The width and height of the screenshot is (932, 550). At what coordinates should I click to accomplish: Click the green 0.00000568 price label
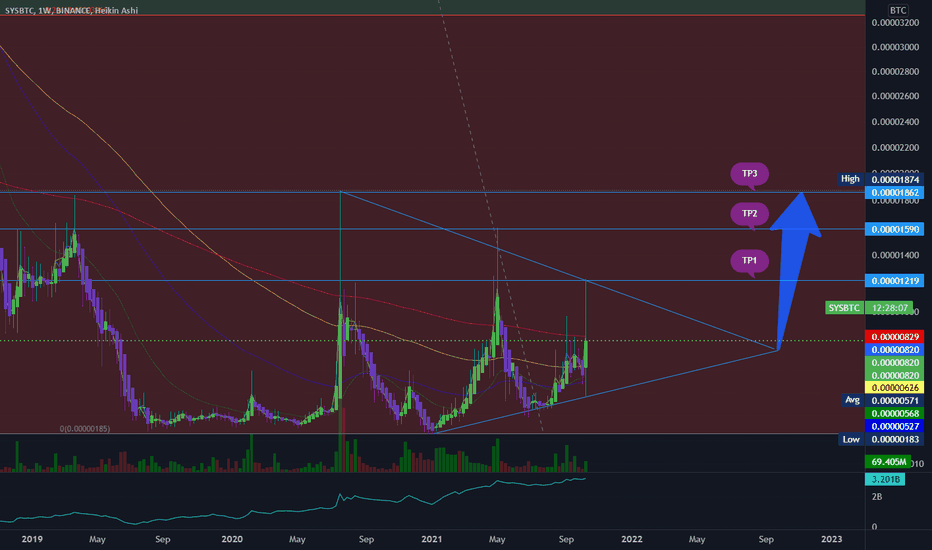click(895, 413)
